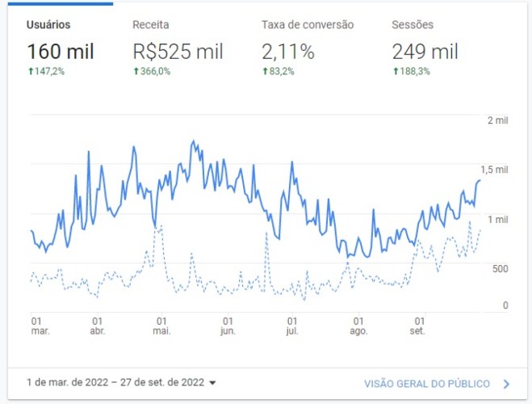Open the Visão Geral do Público link
The height and width of the screenshot is (404, 532).
pos(427,384)
